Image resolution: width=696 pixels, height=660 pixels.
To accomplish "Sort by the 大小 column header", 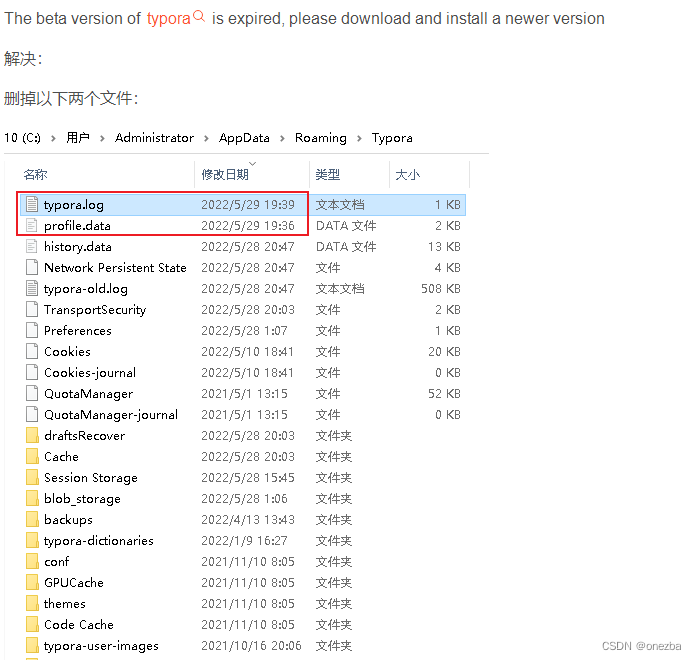I will [x=407, y=174].
